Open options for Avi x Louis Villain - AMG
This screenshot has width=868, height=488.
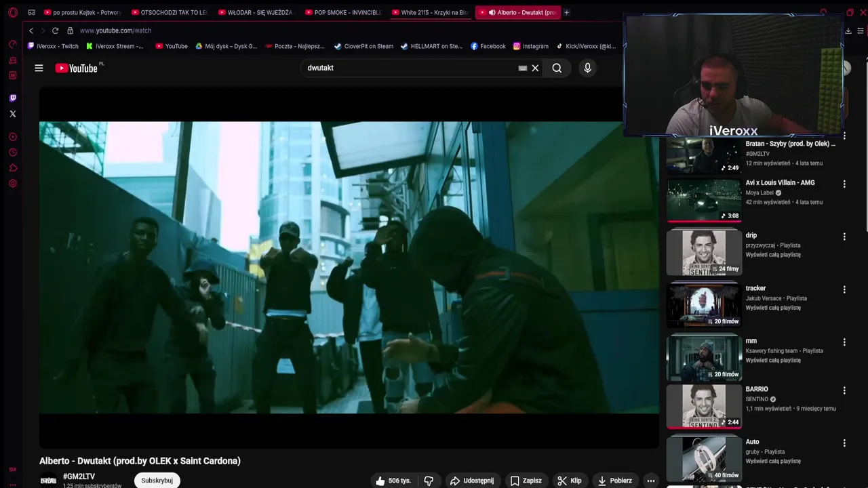pyautogui.click(x=844, y=184)
